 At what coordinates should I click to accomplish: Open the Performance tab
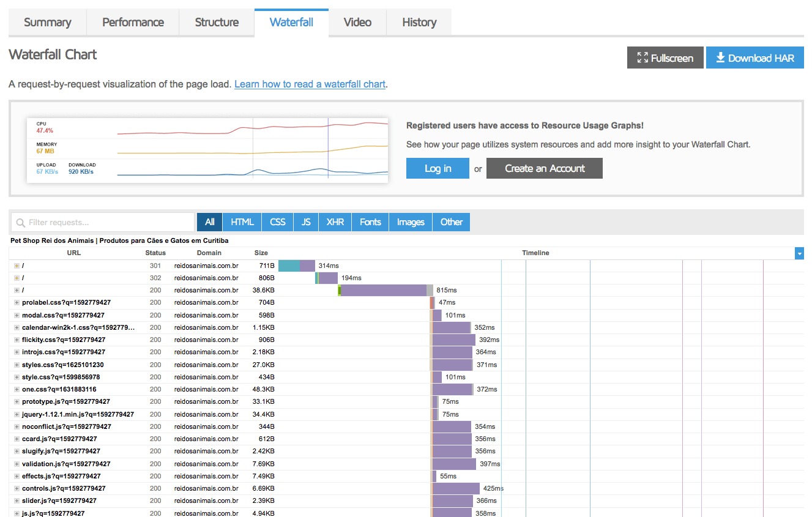133,23
